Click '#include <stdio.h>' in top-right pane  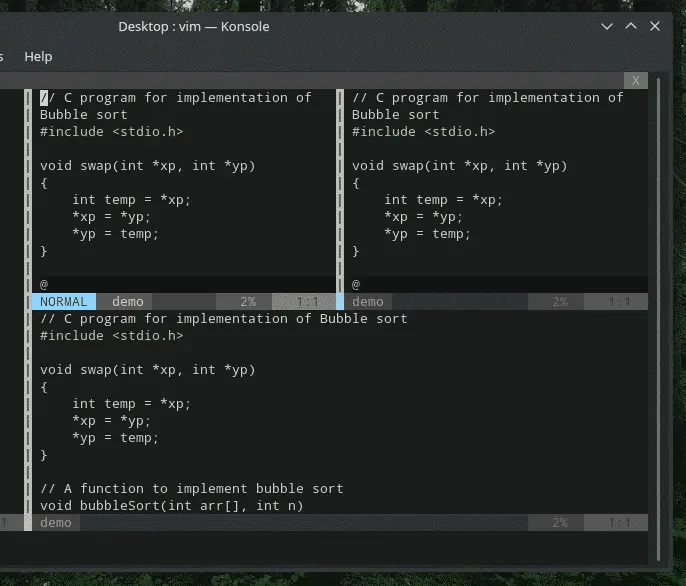click(424, 132)
